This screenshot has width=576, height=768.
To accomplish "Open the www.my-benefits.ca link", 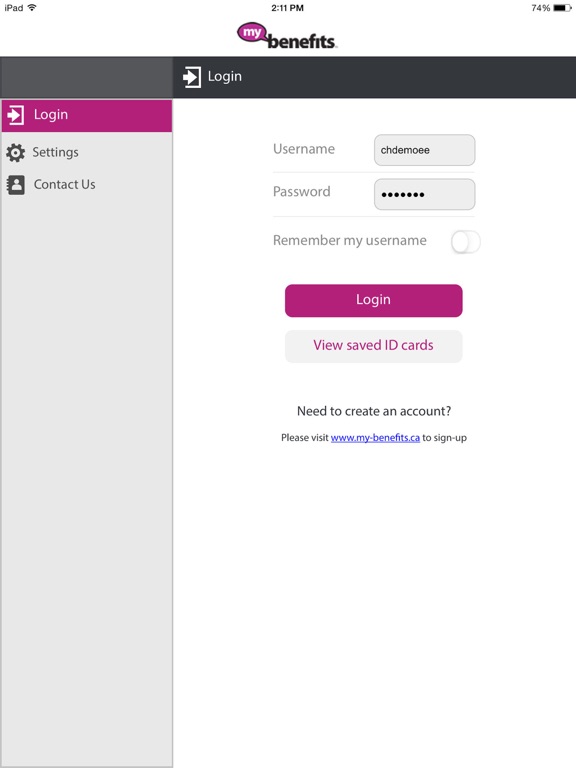I will point(375,438).
